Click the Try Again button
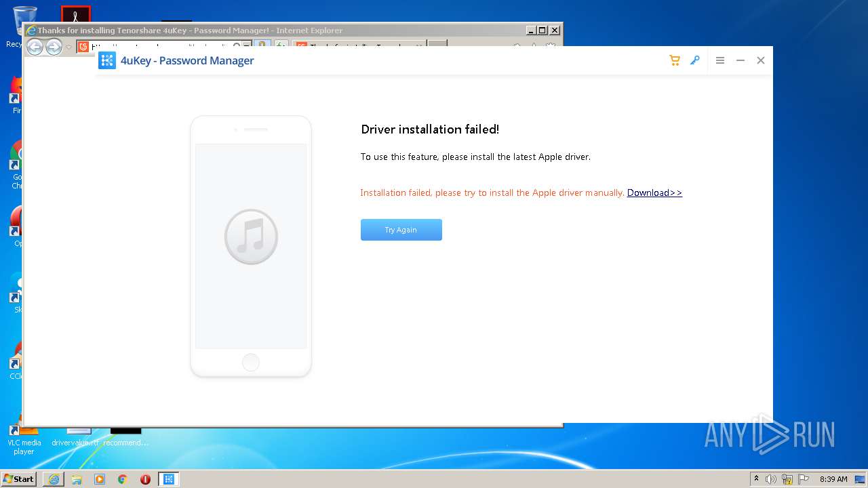This screenshot has height=488, width=868. pos(401,230)
